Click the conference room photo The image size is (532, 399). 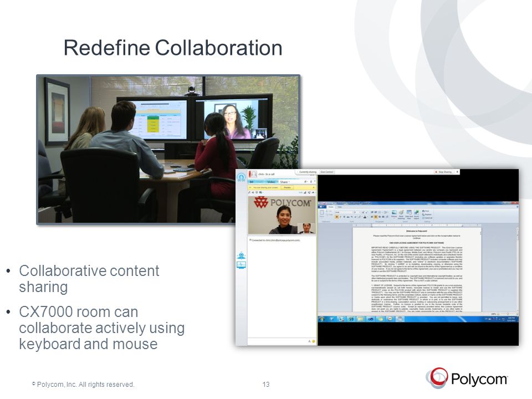tap(168, 149)
